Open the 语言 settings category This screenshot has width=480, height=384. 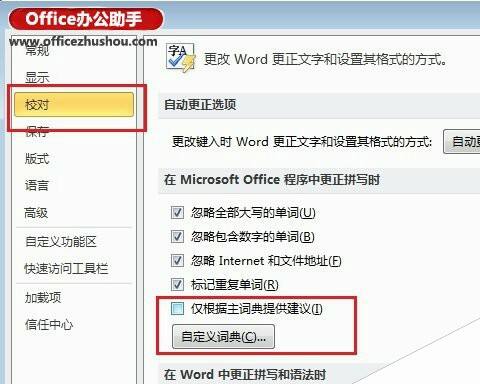tap(37, 185)
